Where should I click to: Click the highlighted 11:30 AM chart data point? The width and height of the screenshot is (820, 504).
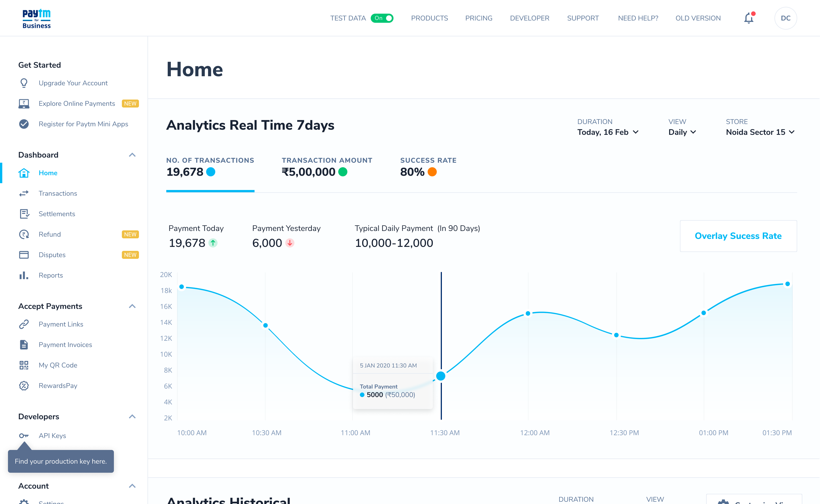point(441,376)
